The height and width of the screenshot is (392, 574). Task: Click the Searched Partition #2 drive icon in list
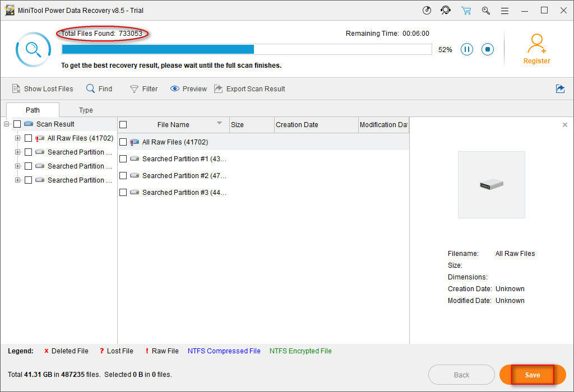135,175
